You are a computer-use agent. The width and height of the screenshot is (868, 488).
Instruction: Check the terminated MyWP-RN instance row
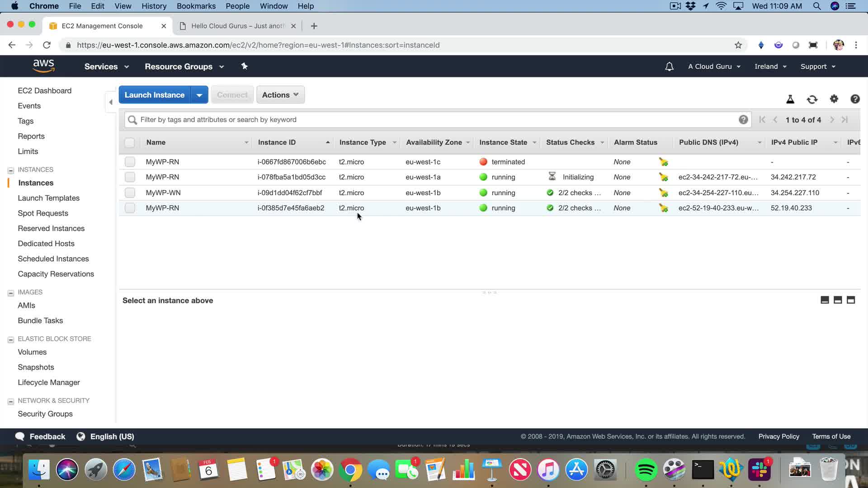130,162
